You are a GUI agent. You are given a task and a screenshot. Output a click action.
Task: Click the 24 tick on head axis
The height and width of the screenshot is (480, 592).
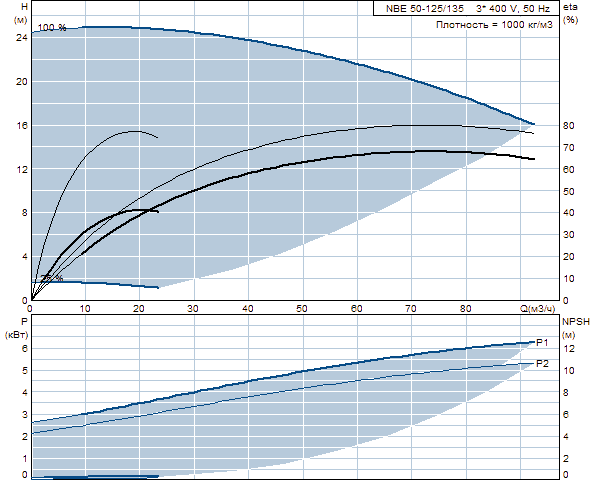pos(22,38)
